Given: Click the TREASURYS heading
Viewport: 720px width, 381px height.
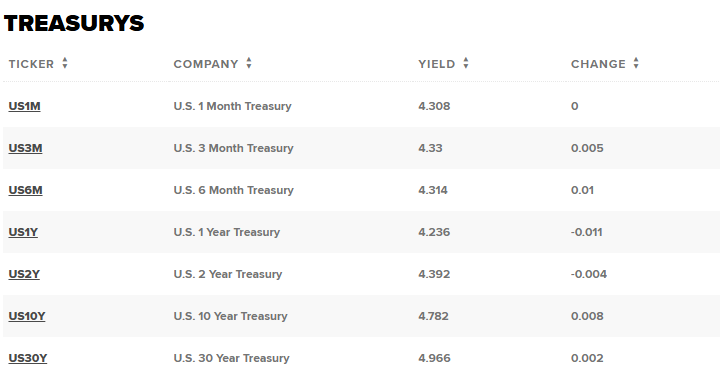Looking at the screenshot, I should pyautogui.click(x=74, y=23).
